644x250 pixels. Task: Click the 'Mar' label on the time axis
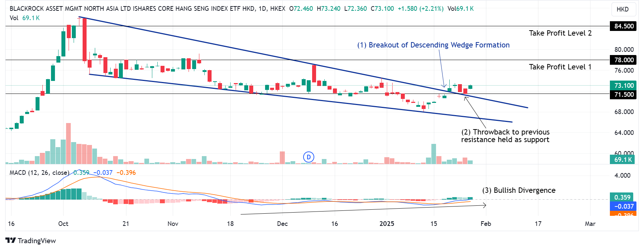coord(590,224)
